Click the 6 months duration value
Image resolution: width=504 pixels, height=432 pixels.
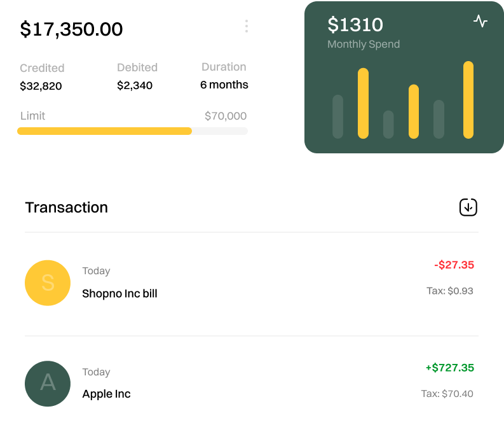click(x=224, y=85)
